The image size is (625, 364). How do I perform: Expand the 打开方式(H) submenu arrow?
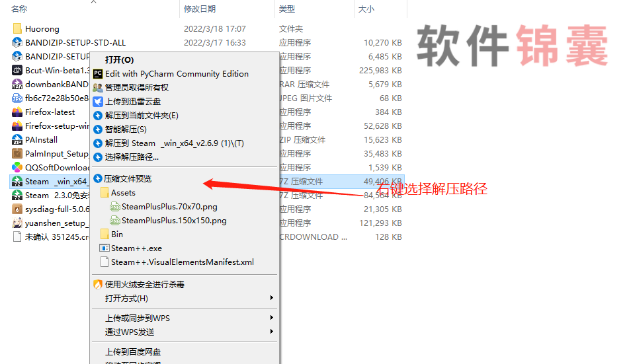(x=271, y=298)
